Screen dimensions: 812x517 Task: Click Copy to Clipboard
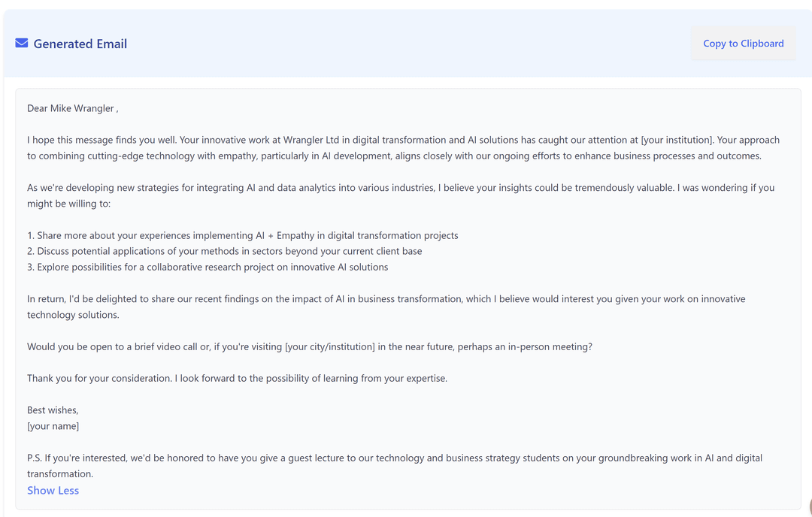[743, 43]
